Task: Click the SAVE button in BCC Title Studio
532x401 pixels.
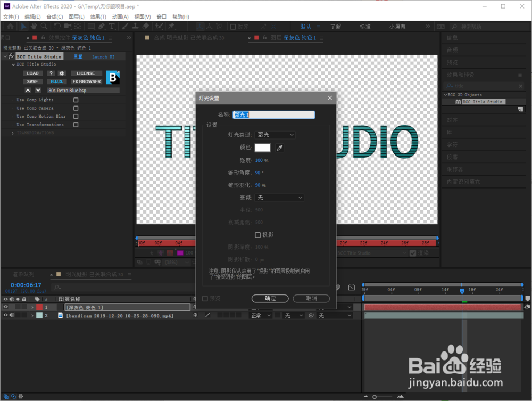Action: (x=32, y=81)
